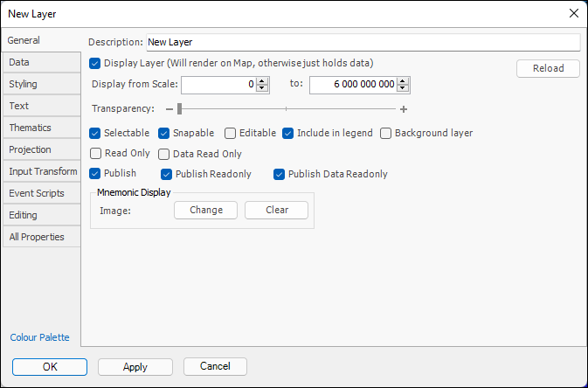Click the Transparency slider handle
Viewport: 588px width, 388px height.
click(179, 109)
